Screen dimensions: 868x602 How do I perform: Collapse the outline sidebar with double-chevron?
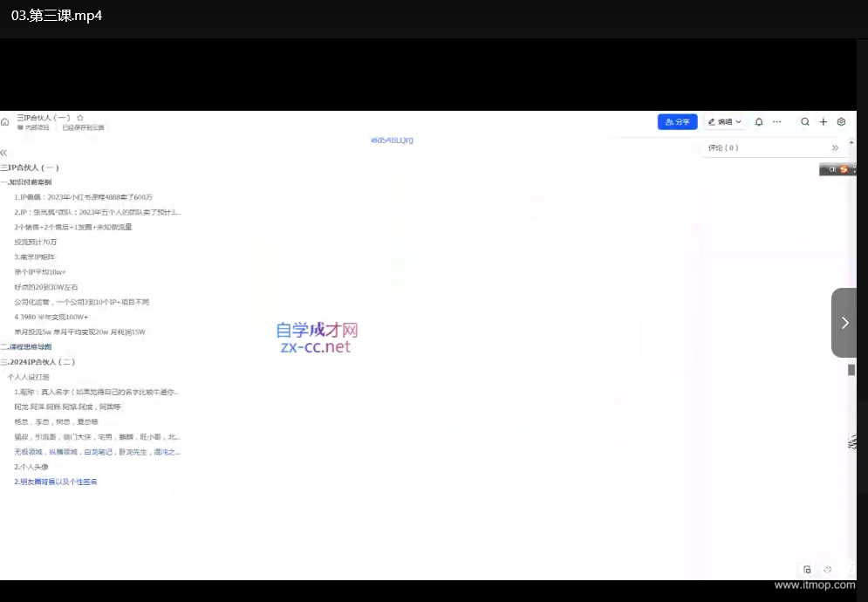[x=4, y=153]
